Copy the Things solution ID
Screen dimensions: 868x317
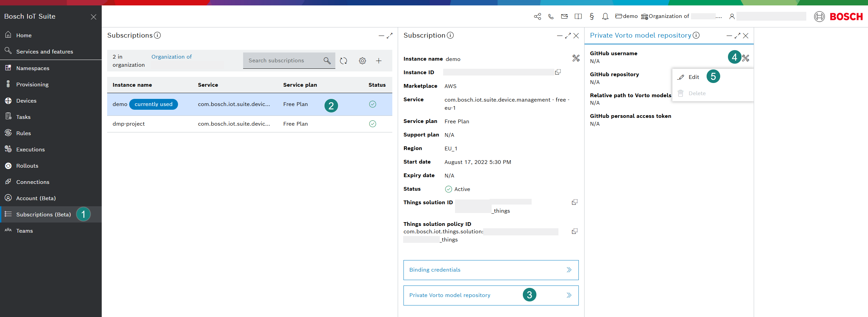(x=575, y=202)
